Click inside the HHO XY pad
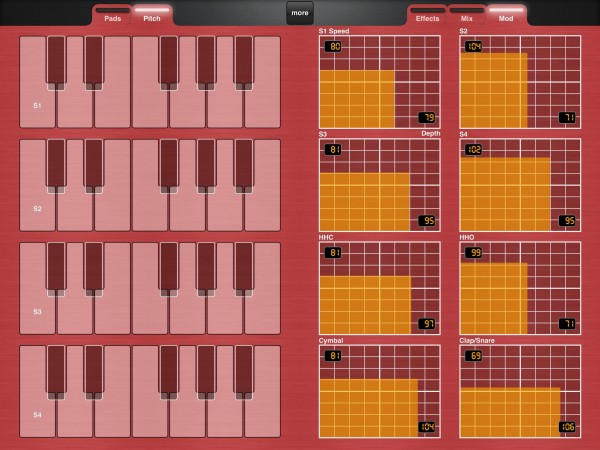 [x=520, y=288]
